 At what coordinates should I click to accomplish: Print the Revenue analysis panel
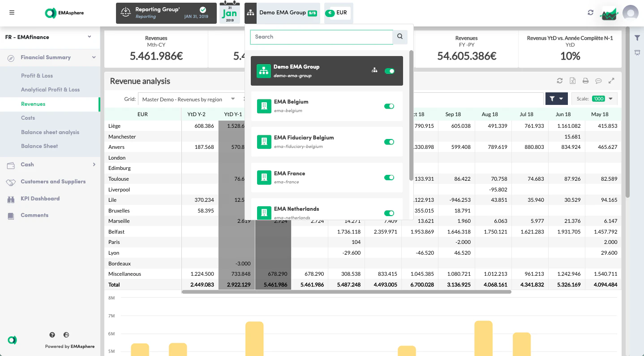point(585,81)
